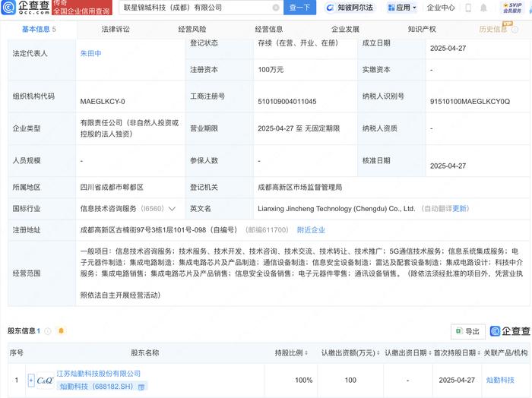Select tax ID 91510100MAEGLKCY0Q text
The width and height of the screenshot is (532, 398).
click(470, 101)
